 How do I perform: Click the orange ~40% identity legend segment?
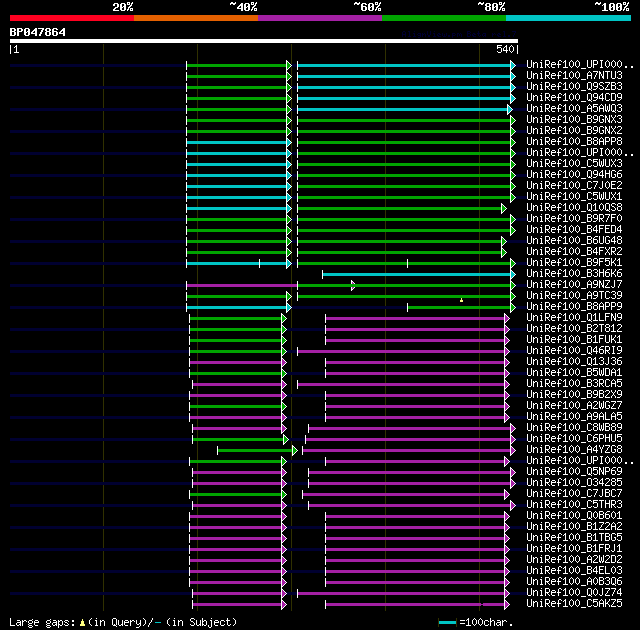point(196,18)
